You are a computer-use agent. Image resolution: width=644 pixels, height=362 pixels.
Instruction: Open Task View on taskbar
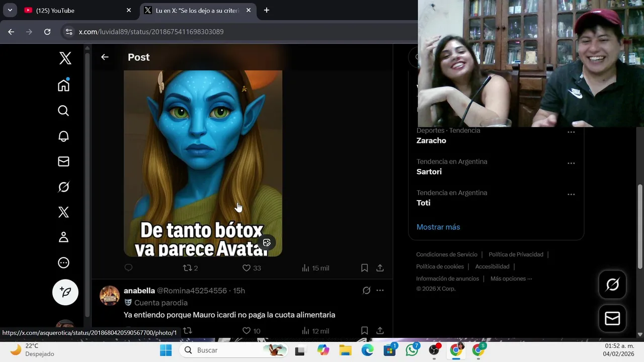pyautogui.click(x=300, y=350)
